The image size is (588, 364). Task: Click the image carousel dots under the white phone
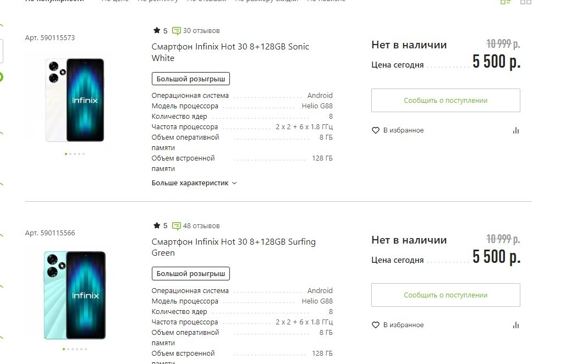pos(75,154)
